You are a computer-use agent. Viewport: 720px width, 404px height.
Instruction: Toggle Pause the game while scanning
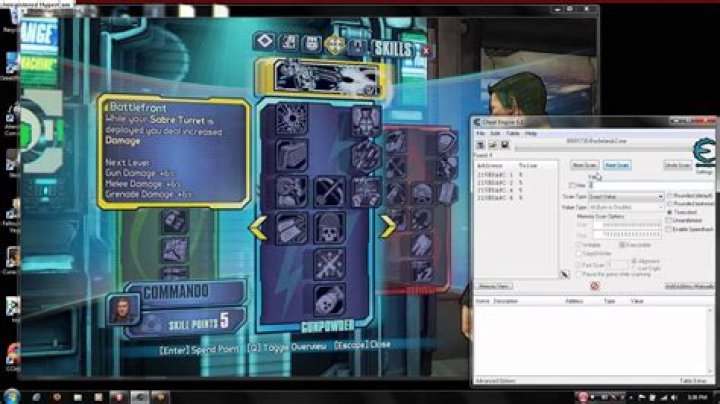click(579, 274)
